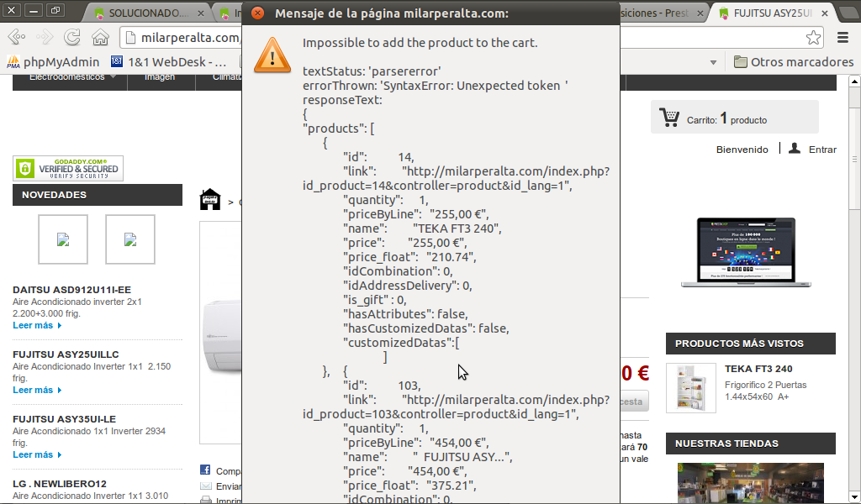Click the home breadcrumb house icon
This screenshot has height=504, width=861.
[x=209, y=199]
